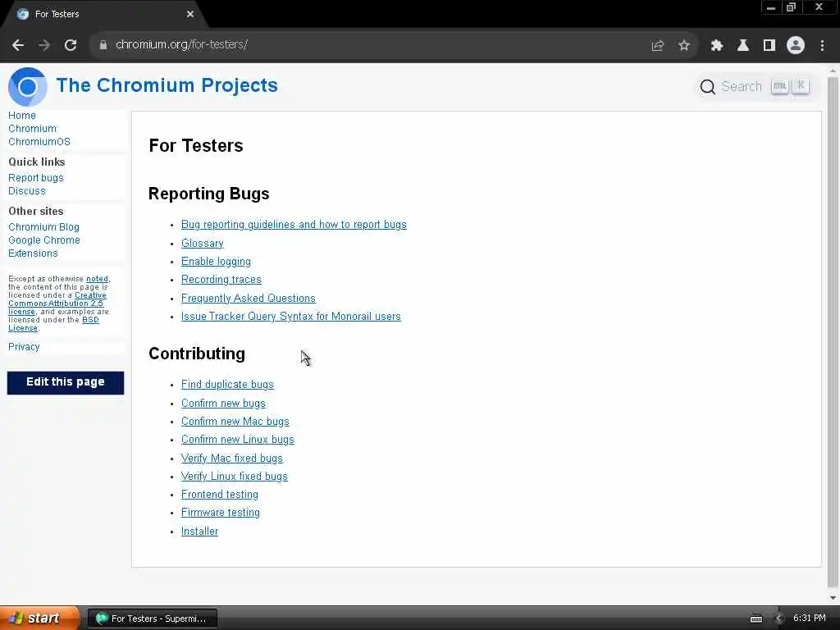The image size is (840, 630).
Task: Expand hidden system tray icons arrow
Action: [x=778, y=619]
